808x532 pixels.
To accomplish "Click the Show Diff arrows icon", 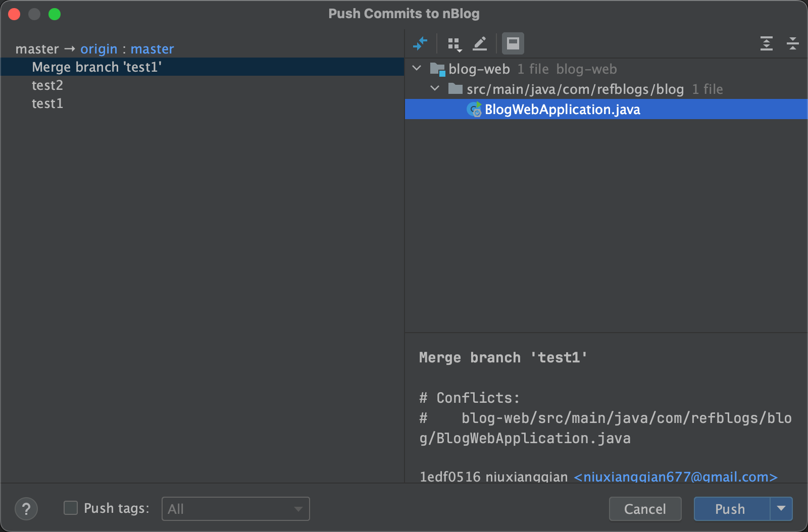I will pyautogui.click(x=420, y=44).
